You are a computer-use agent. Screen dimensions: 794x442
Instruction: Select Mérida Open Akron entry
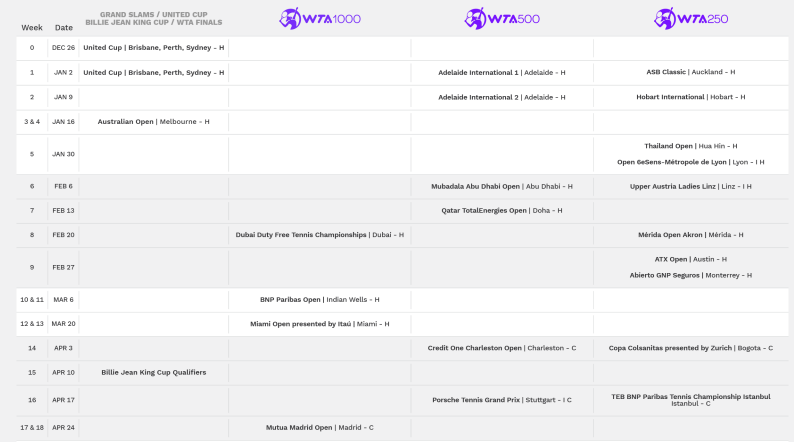[x=691, y=235]
